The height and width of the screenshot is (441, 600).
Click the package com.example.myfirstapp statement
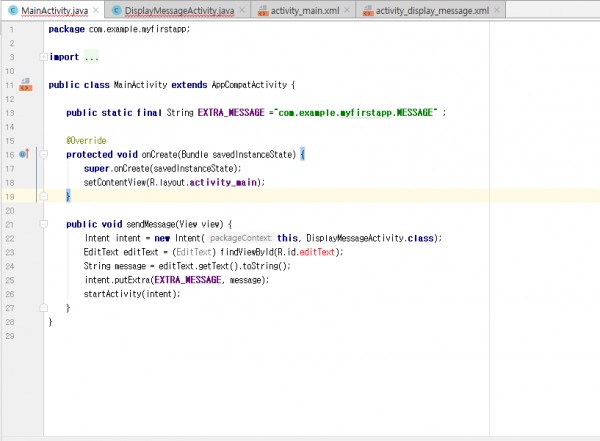coord(119,29)
